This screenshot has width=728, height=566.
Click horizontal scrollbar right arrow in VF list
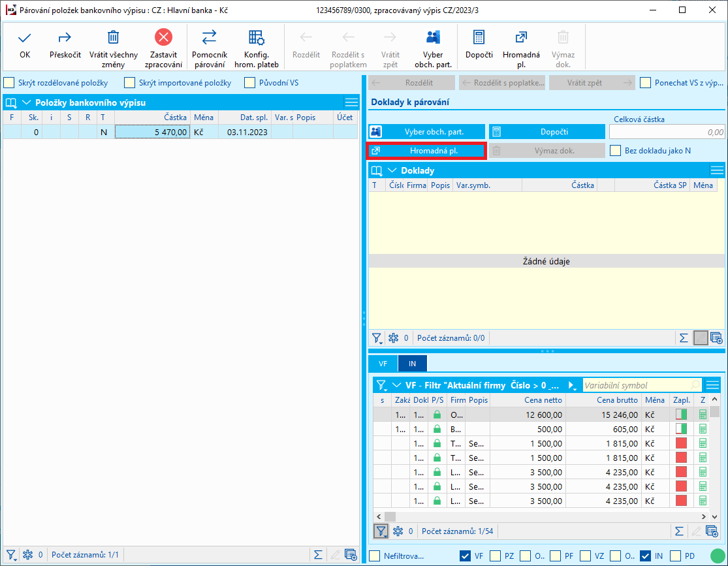point(703,516)
